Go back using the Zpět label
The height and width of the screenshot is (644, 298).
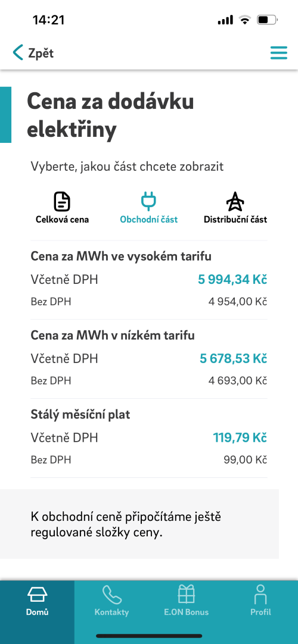click(x=41, y=54)
